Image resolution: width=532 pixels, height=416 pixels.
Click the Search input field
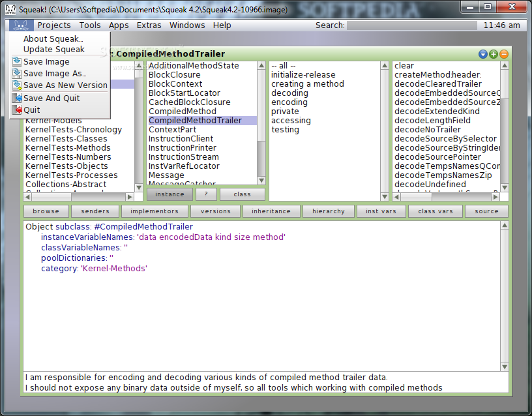[412, 25]
